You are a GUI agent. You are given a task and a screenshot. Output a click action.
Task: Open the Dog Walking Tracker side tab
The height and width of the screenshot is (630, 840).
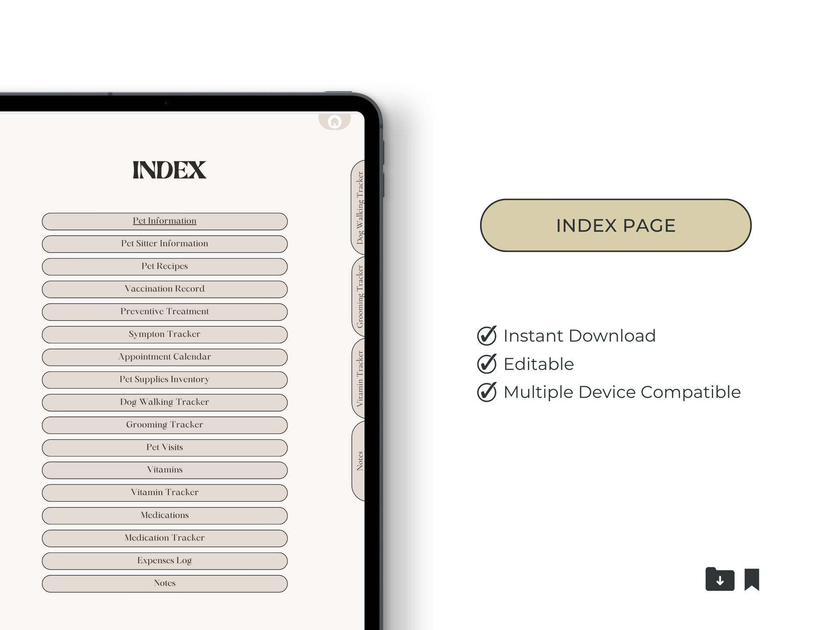coord(359,207)
